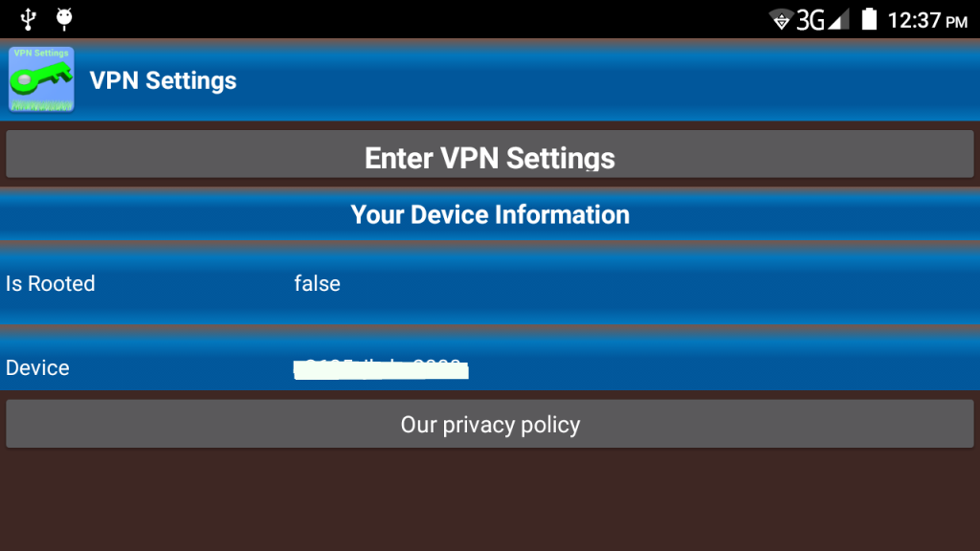Tap the Is Rooted label
Image resolution: width=980 pixels, height=551 pixels.
click(51, 283)
